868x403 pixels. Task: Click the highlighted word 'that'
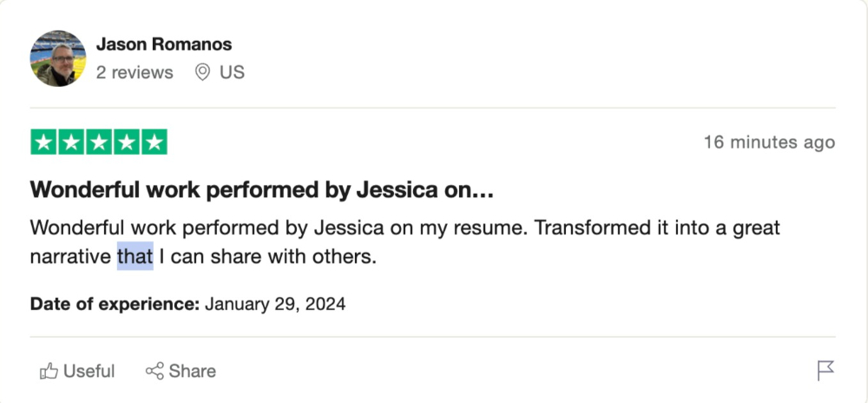tap(135, 257)
